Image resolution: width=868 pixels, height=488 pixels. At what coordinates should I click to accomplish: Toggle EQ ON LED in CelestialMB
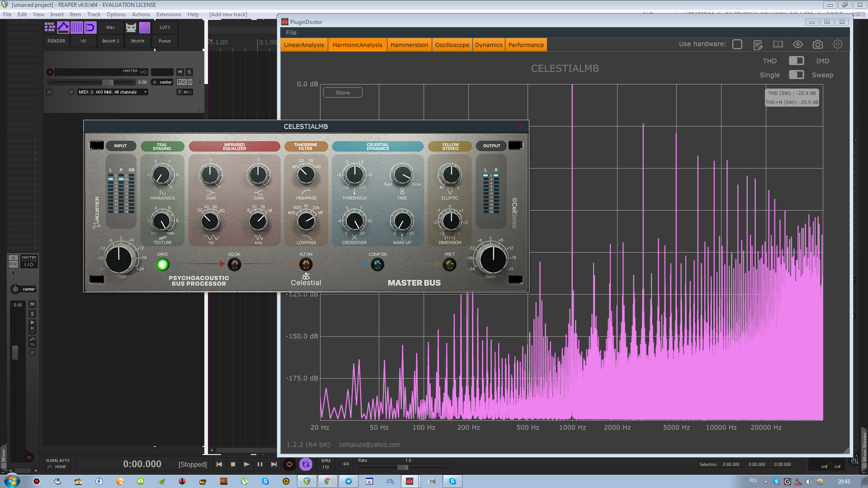tap(234, 264)
